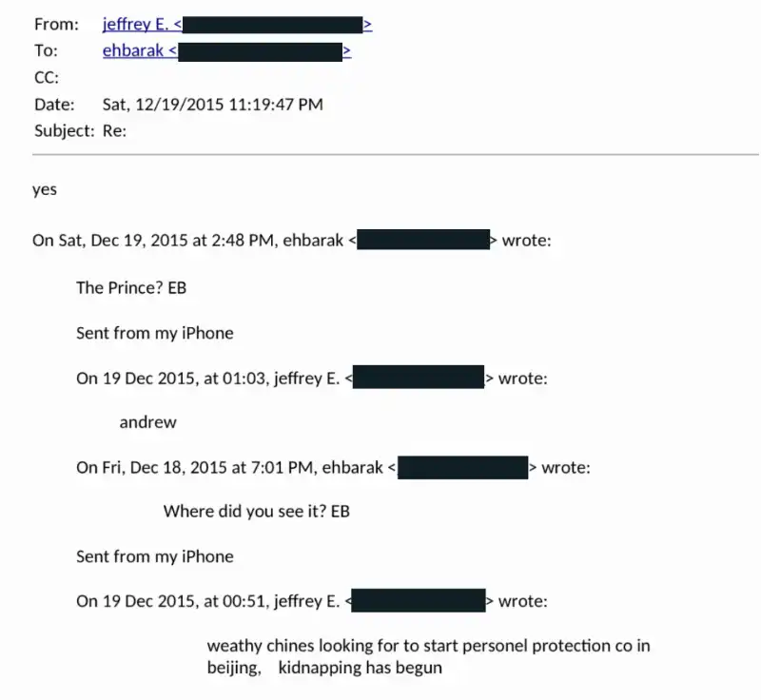Click the redacted address in the From line
The image size is (761, 700).
coord(272,25)
